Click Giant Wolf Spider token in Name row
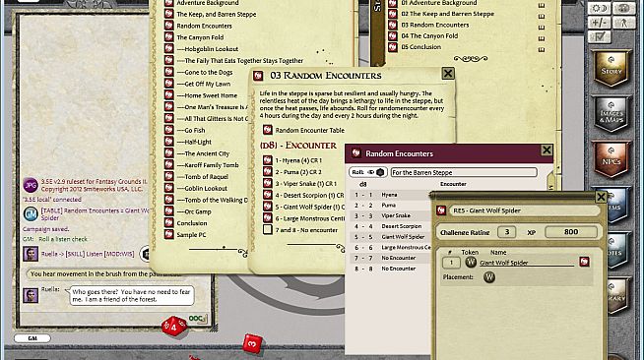The width and height of the screenshot is (644, 360). pyautogui.click(x=471, y=262)
